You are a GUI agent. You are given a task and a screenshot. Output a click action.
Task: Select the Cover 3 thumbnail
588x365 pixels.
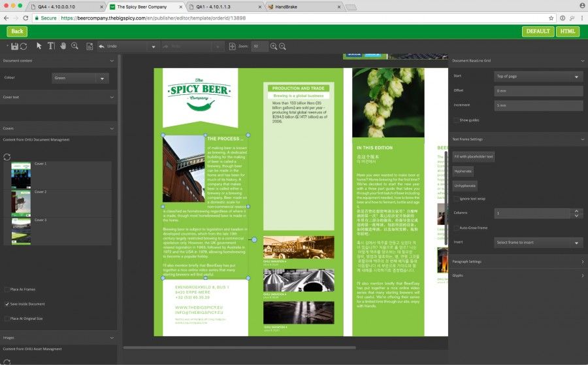click(21, 232)
